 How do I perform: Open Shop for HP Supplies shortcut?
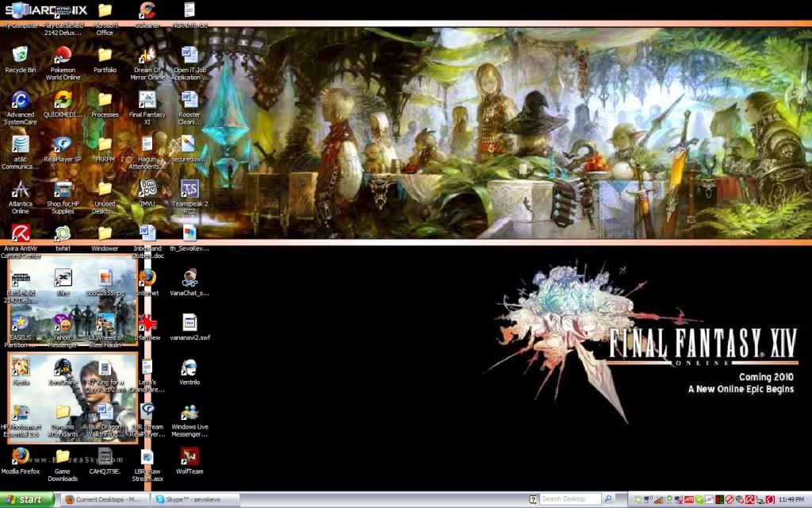point(63,188)
